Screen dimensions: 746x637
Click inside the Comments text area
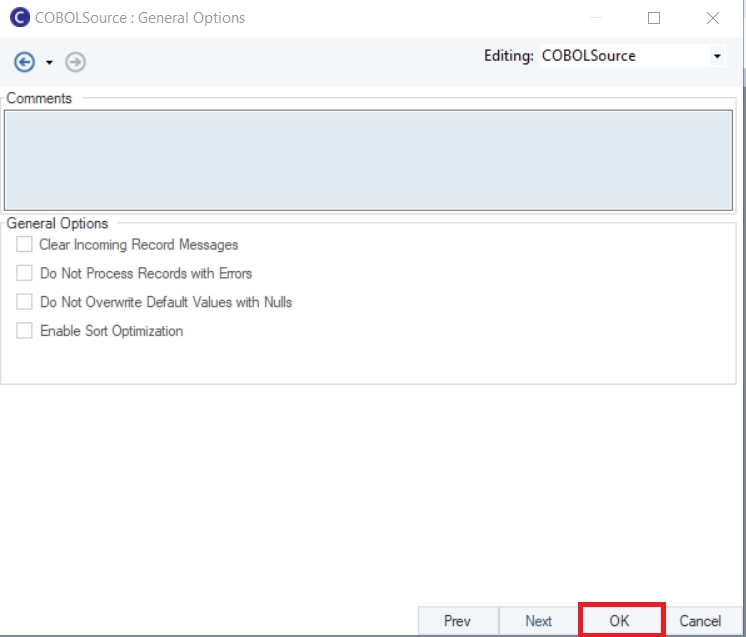click(368, 160)
